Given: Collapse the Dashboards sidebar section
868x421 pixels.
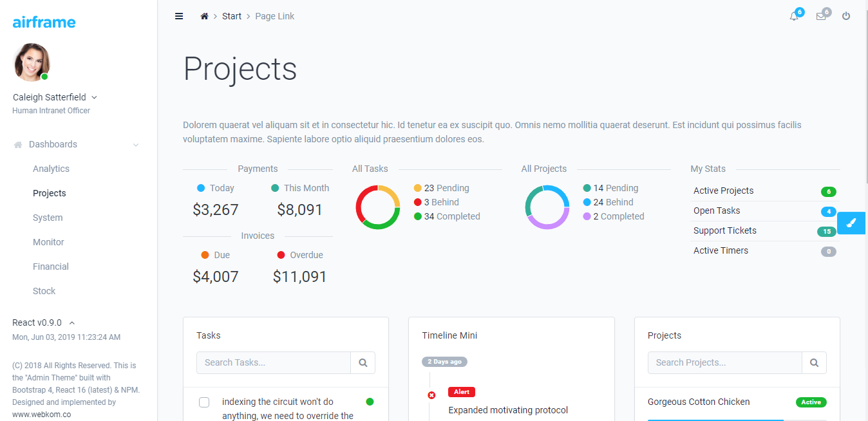Looking at the screenshot, I should tap(136, 145).
